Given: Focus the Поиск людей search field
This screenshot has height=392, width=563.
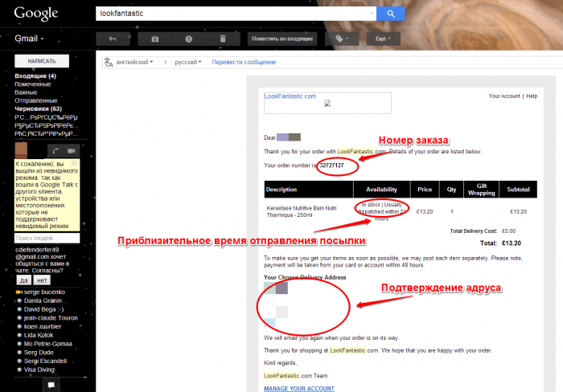Looking at the screenshot, I should point(47,238).
